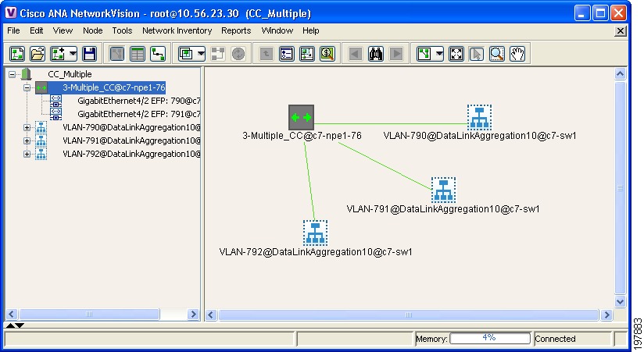This screenshot has height=352, width=644.
Task: Switch to the list table view
Action: [x=138, y=54]
